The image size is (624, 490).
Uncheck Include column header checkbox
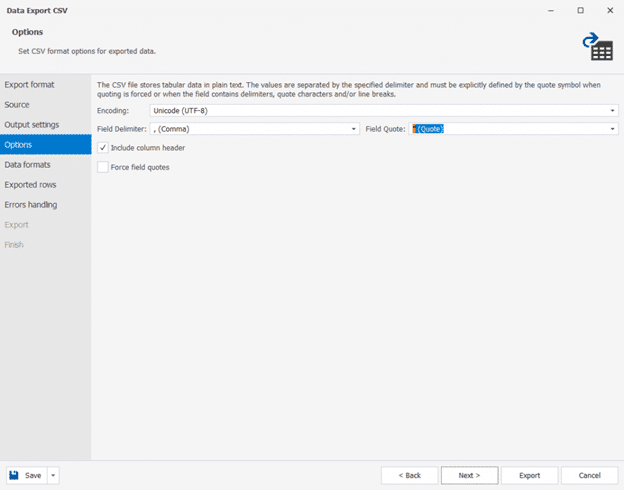pos(103,148)
